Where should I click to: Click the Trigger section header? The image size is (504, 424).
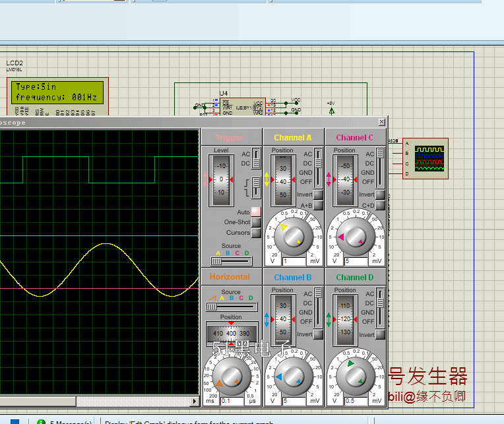click(x=230, y=138)
